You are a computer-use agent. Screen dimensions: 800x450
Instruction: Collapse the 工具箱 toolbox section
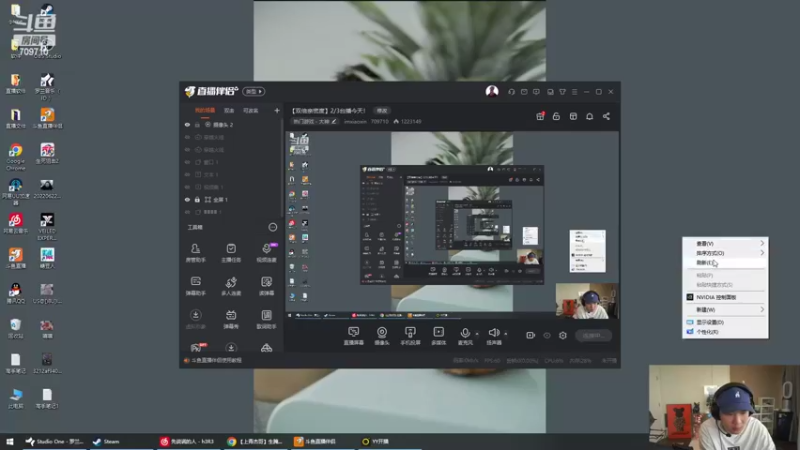[x=272, y=227]
